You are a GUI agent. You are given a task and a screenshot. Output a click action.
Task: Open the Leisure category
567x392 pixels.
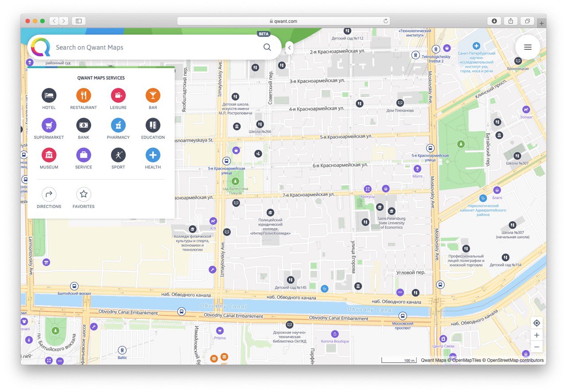118,95
